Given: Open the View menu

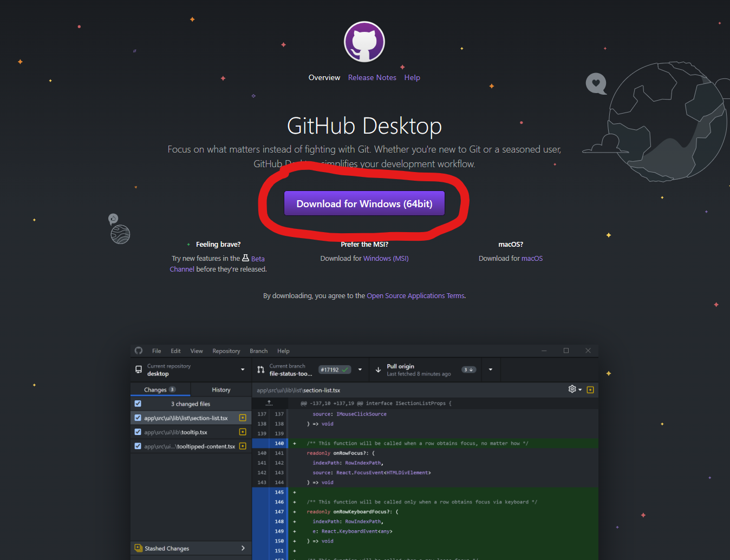Looking at the screenshot, I should [197, 351].
